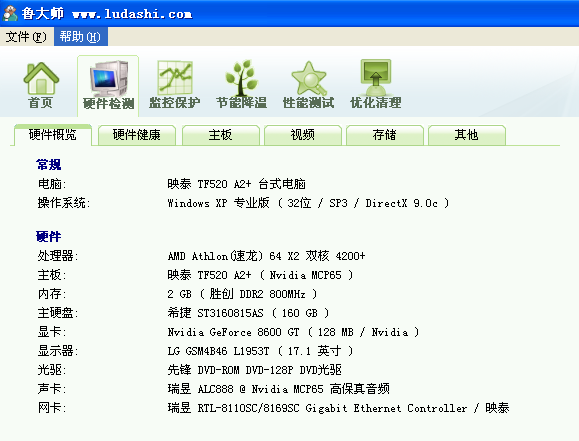This screenshot has height=441, width=579.
Task: Select motherboard value with Nvidia MCP65
Action: tap(260, 275)
